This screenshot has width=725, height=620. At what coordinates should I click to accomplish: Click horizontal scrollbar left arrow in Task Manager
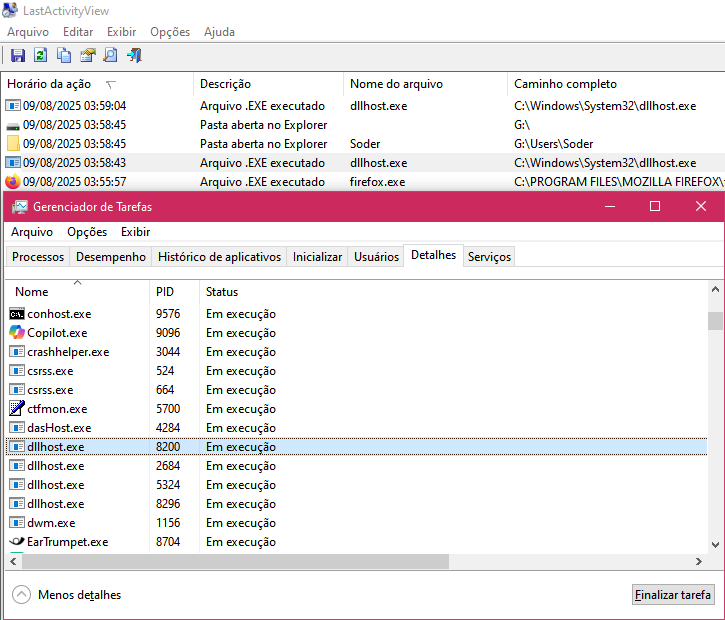pos(13,561)
